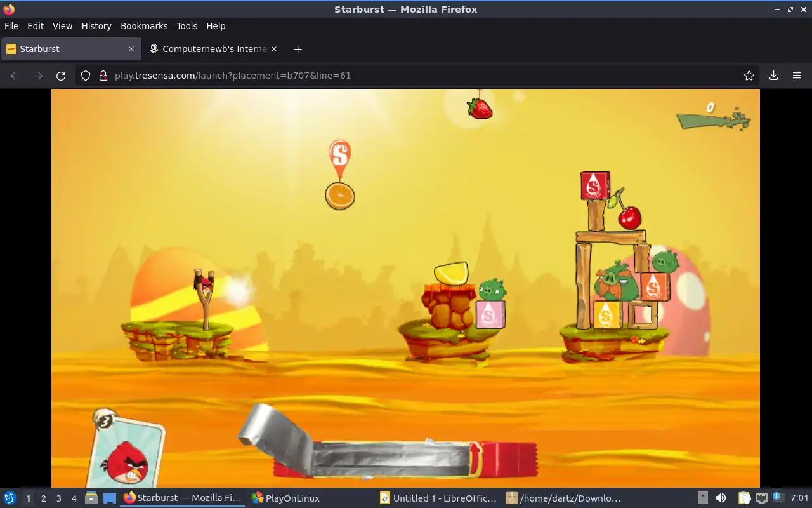
Task: Tap the red Starburst block atop tower
Action: tap(595, 185)
